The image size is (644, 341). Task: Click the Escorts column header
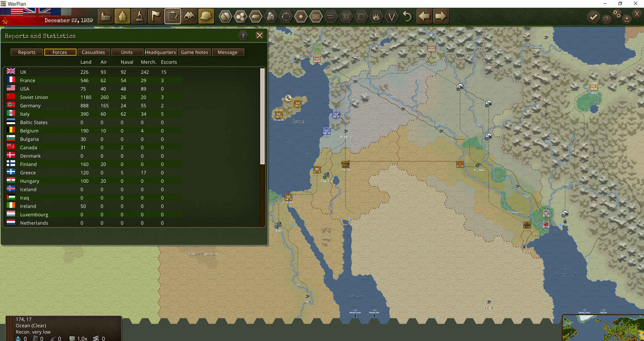pyautogui.click(x=169, y=62)
